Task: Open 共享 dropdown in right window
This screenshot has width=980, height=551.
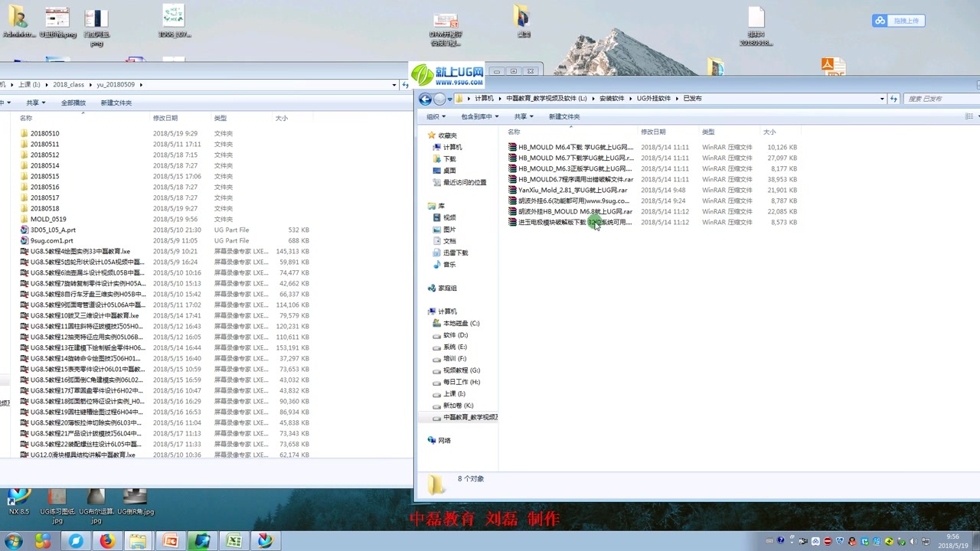Action: pos(524,116)
